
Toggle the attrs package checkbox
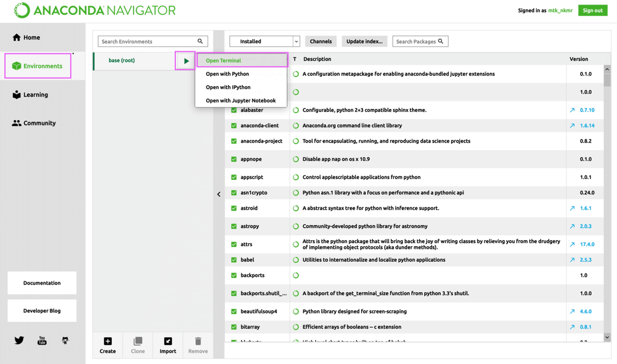pos(234,244)
